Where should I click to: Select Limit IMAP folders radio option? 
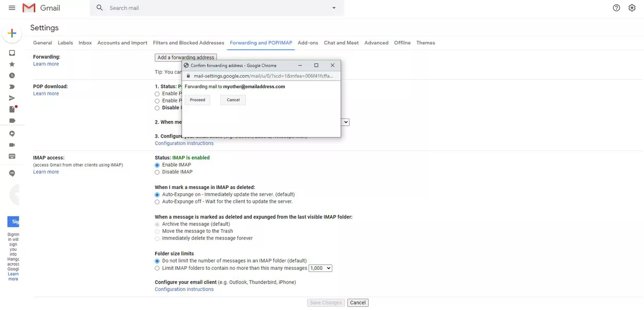[157, 268]
